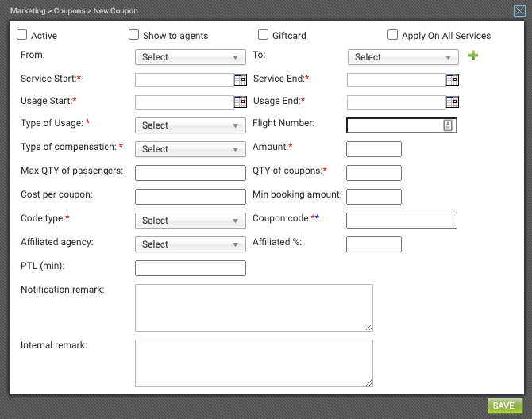Viewport: 532px width, 419px height.
Task: Open the Affiliated agency dropdown
Action: (191, 244)
